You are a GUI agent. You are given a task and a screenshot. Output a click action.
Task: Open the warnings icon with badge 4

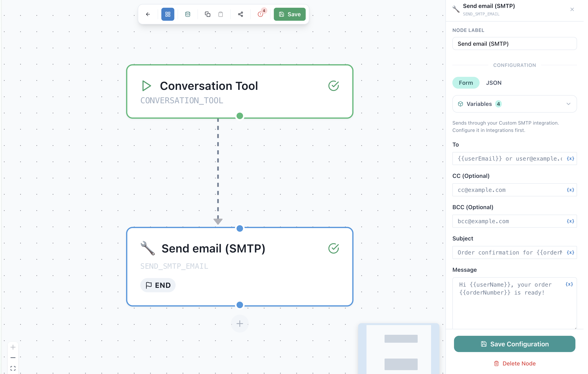(261, 14)
